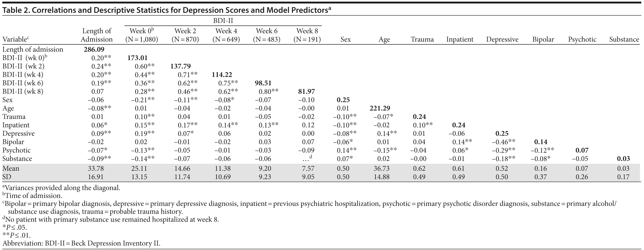Click the BDI-II spanning column header

pos(223,21)
